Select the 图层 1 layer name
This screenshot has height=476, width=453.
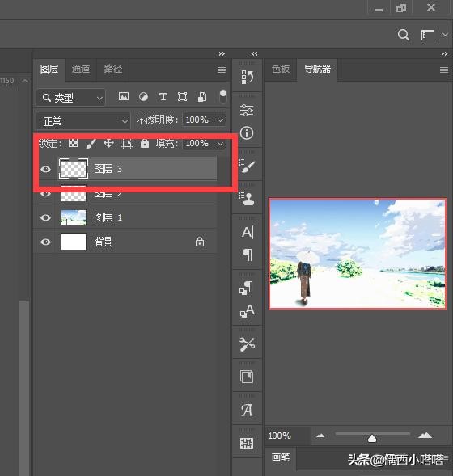point(108,217)
